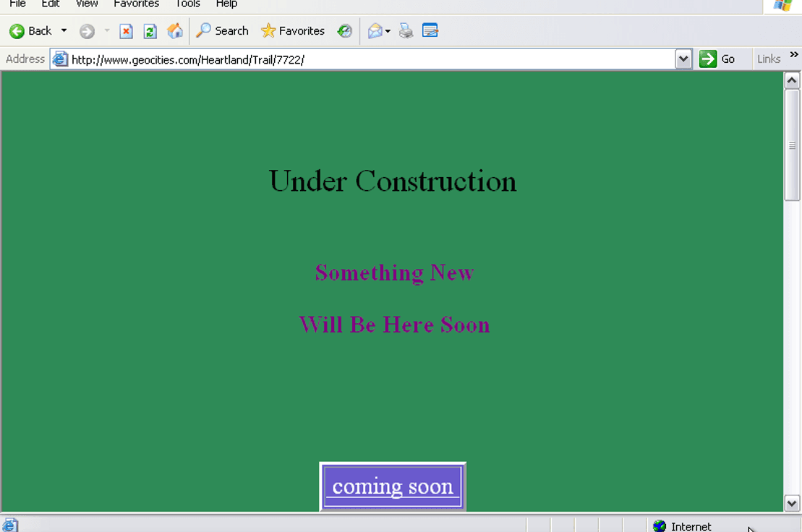Open the Mail options dropdown arrow
Image resolution: width=802 pixels, height=532 pixels.
[388, 31]
